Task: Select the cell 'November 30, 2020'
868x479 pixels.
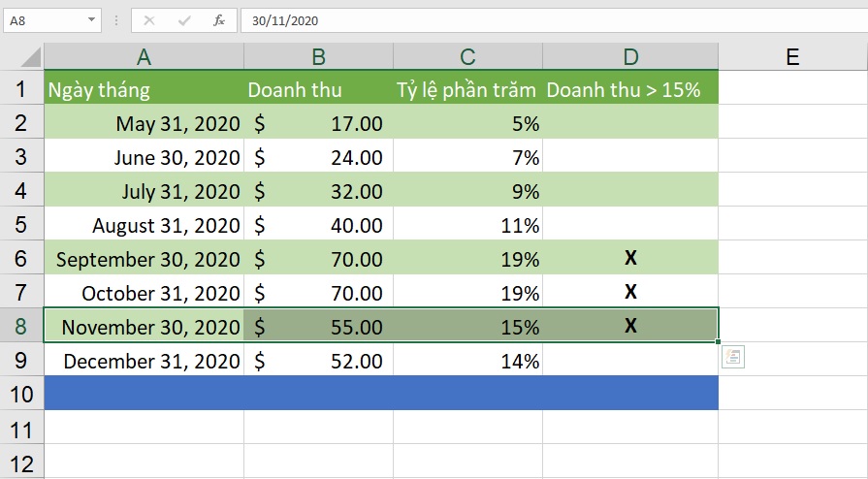Action: [x=144, y=326]
